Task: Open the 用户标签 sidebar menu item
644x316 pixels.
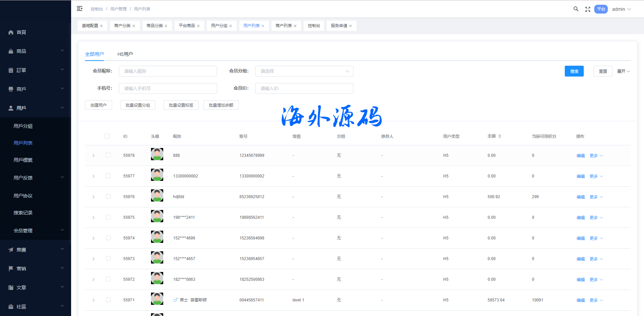Action: tap(23, 160)
